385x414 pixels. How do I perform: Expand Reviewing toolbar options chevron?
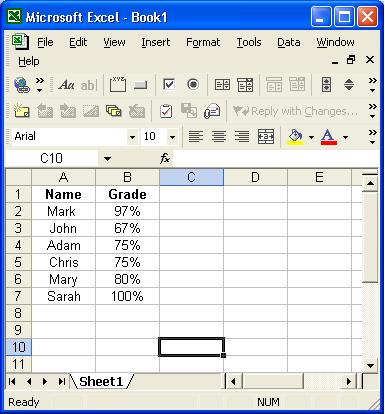coord(372,111)
